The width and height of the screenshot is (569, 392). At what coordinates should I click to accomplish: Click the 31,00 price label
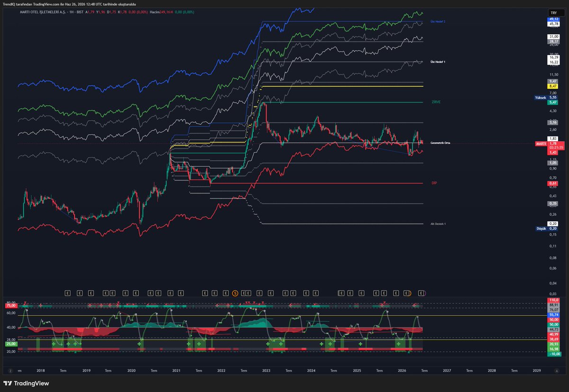point(553,36)
